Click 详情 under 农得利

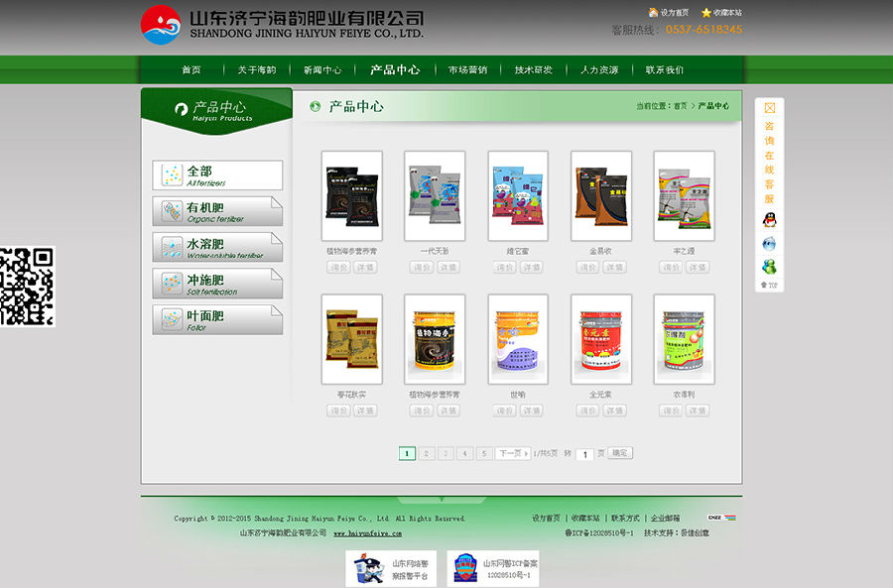coord(698,411)
